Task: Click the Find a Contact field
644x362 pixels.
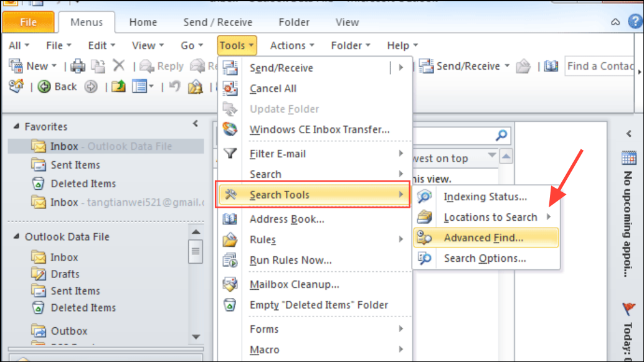Action: click(599, 66)
